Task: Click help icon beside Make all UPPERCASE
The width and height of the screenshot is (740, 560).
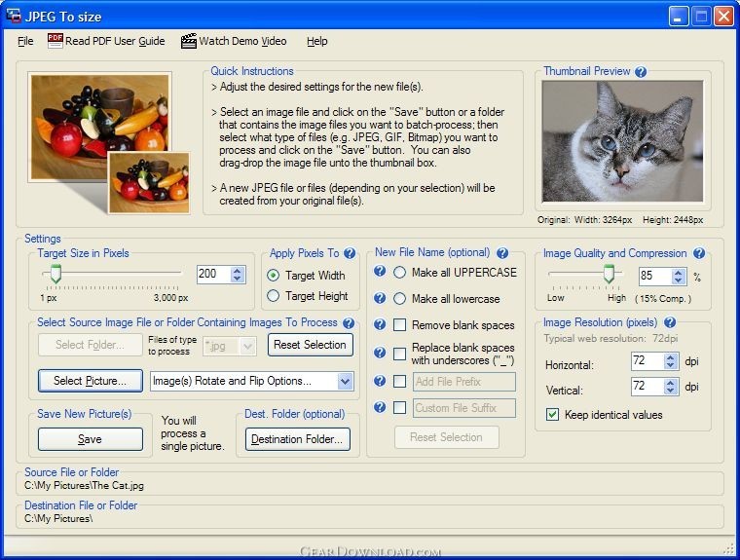Action: click(x=380, y=272)
